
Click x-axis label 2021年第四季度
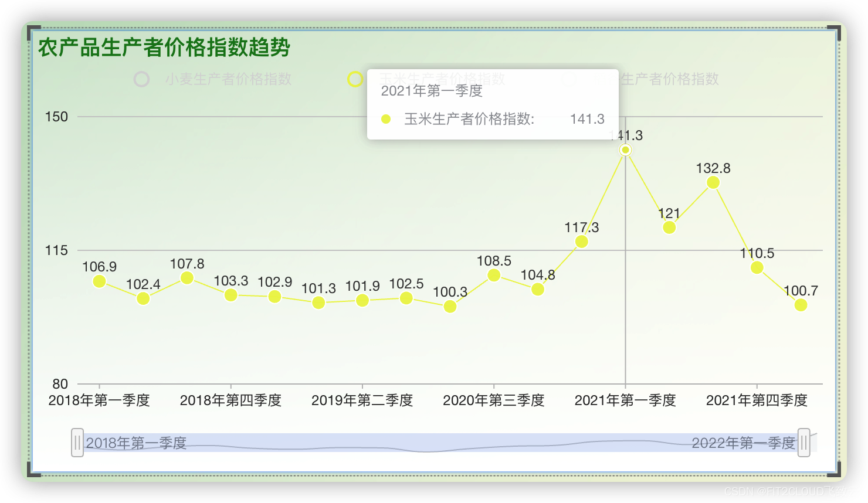(x=757, y=400)
